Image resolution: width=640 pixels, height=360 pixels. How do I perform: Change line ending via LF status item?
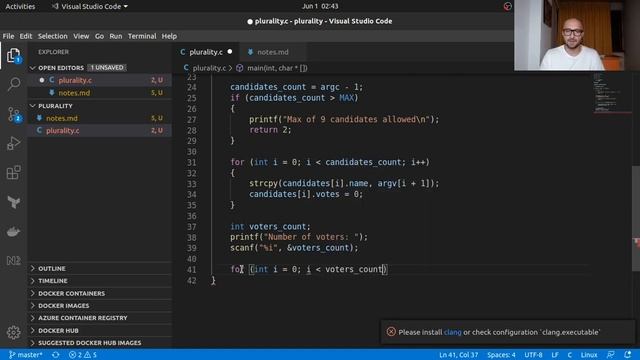click(555, 355)
